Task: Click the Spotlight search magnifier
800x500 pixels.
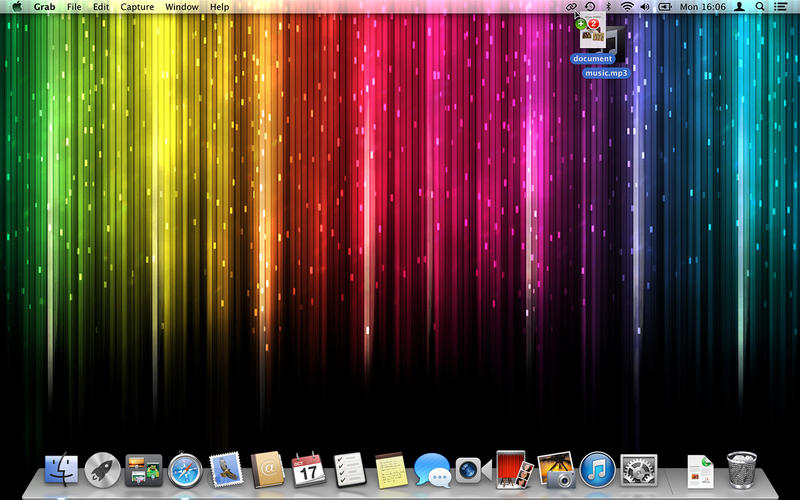Action: coord(761,7)
